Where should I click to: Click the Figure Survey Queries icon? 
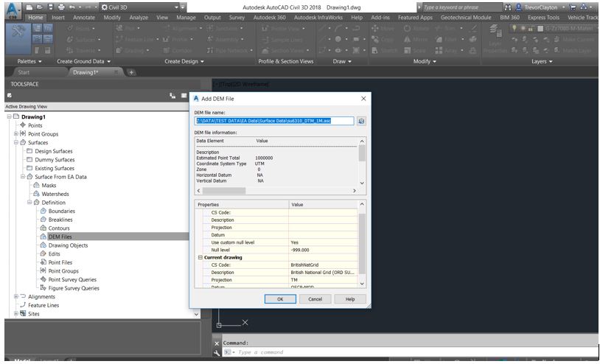coord(43,287)
